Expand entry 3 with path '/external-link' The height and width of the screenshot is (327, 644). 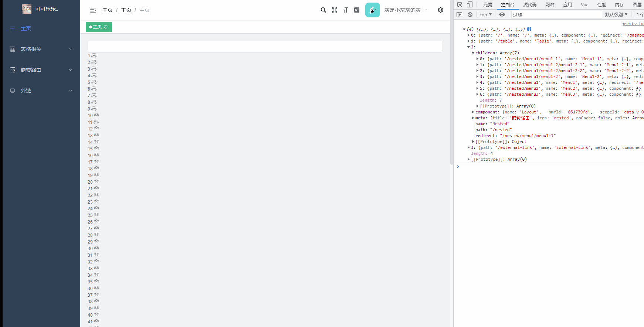click(x=469, y=147)
